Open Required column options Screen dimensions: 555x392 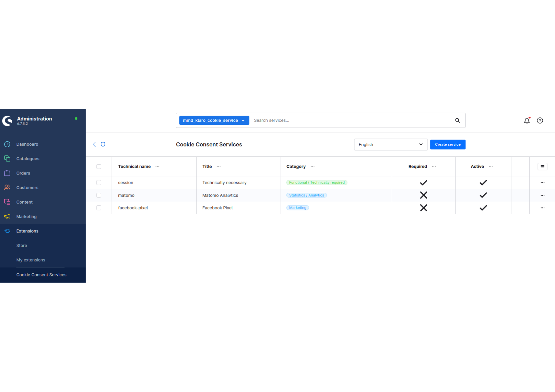point(434,167)
